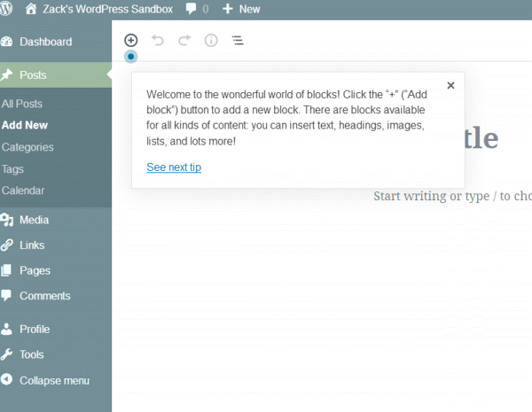Open New content from the admin bar
Viewport: 532px width, 412px height.
point(240,9)
